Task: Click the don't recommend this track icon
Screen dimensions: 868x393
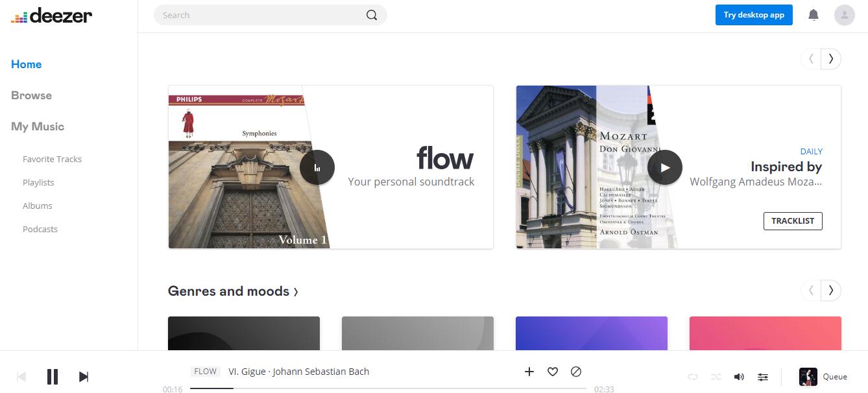Action: point(576,372)
